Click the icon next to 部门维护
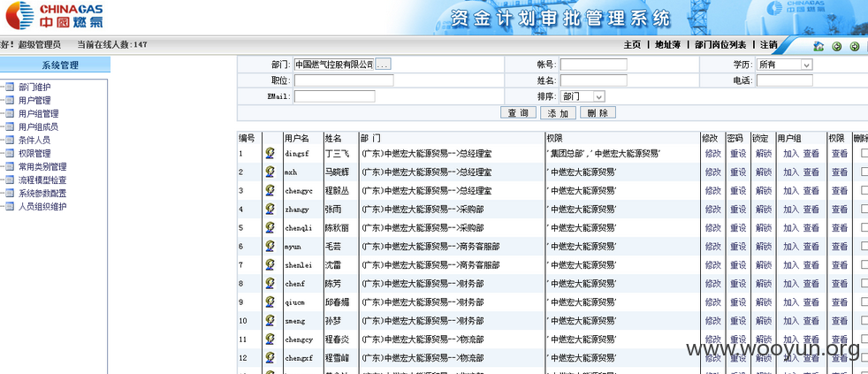The height and width of the screenshot is (374, 868). tap(10, 87)
